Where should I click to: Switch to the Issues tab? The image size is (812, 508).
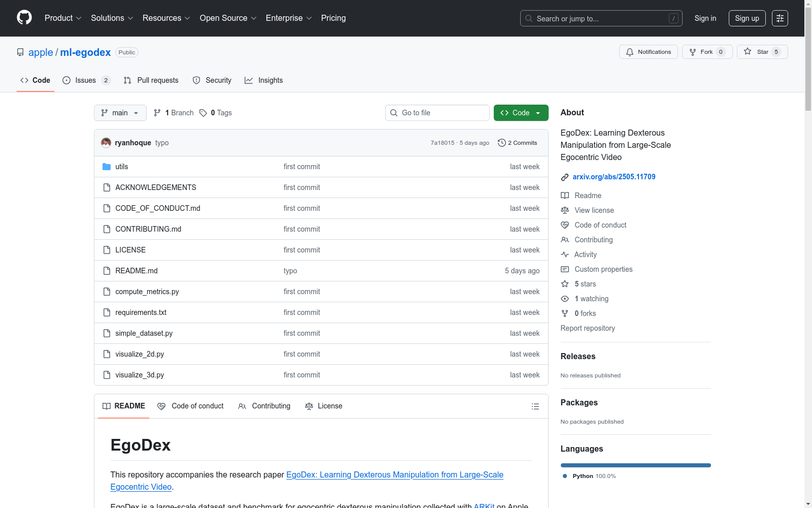pyautogui.click(x=86, y=80)
